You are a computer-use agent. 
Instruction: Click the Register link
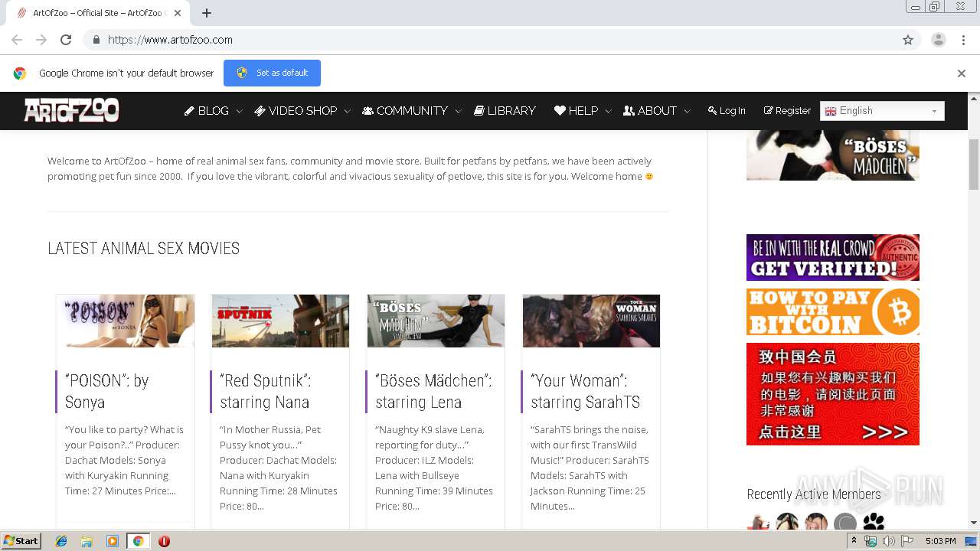pos(787,111)
